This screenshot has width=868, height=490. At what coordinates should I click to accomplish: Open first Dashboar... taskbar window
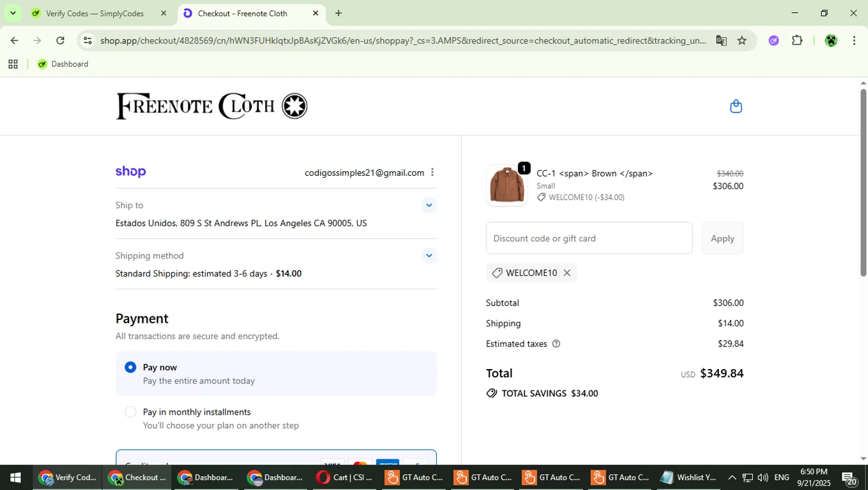(206, 477)
